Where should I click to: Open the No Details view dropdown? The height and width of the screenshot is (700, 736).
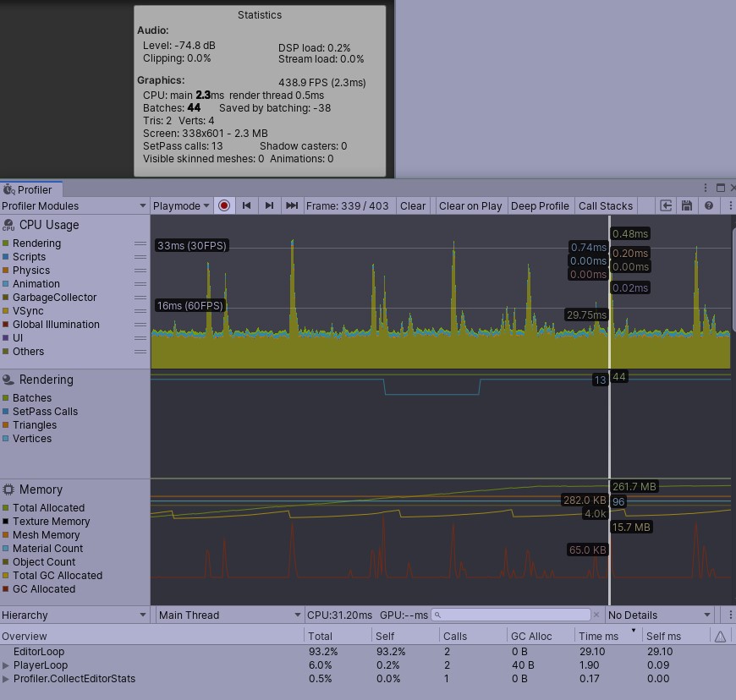point(659,615)
